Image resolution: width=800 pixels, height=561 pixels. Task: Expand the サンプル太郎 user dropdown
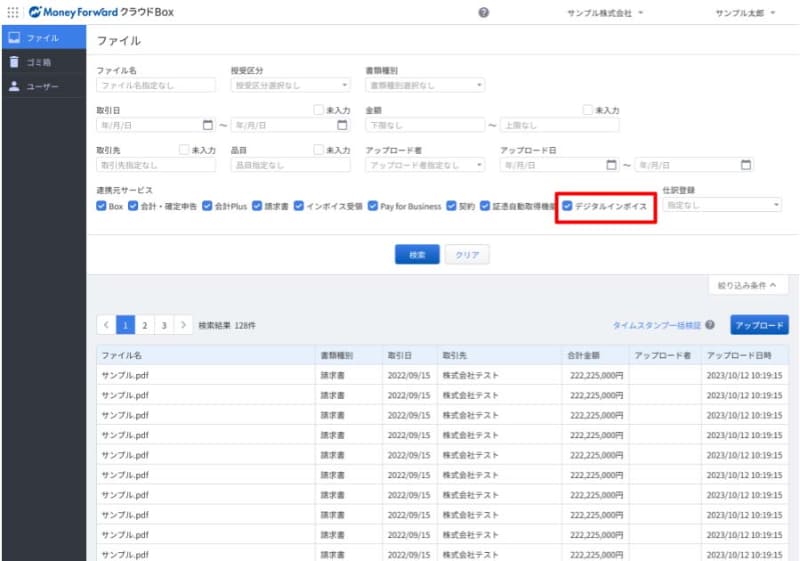(745, 13)
